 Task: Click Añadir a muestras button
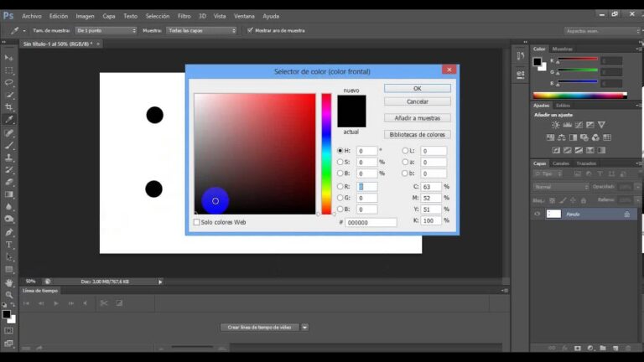pyautogui.click(x=418, y=118)
